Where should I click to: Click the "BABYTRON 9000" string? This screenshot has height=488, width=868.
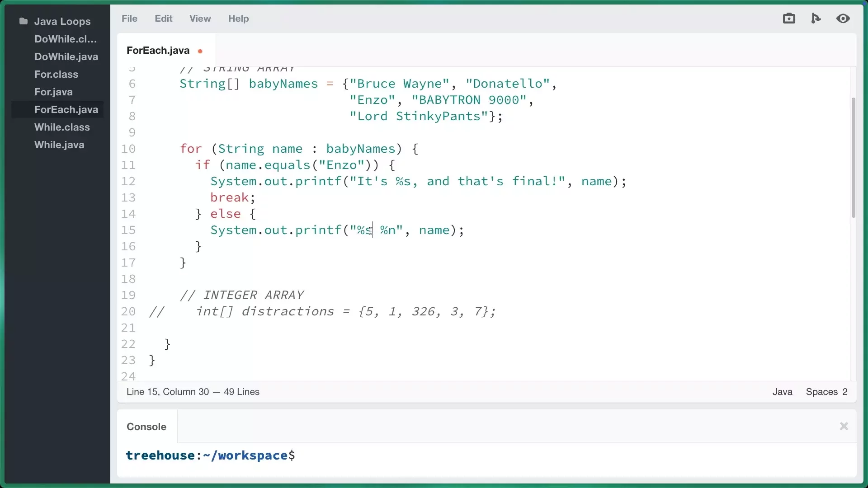coord(469,100)
